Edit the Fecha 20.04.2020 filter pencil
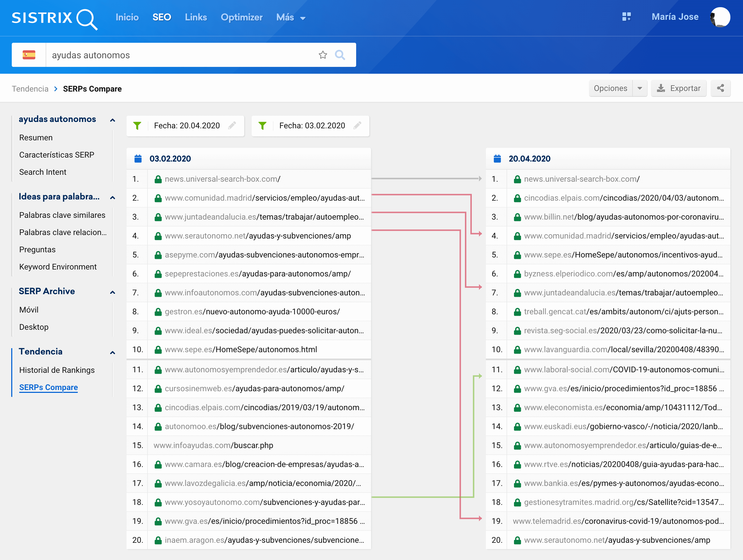743x560 pixels. click(232, 126)
